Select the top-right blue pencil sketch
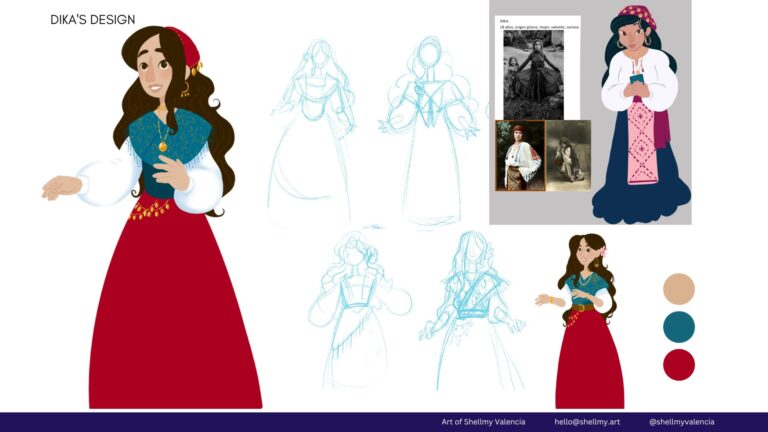The image size is (768, 432). click(429, 130)
